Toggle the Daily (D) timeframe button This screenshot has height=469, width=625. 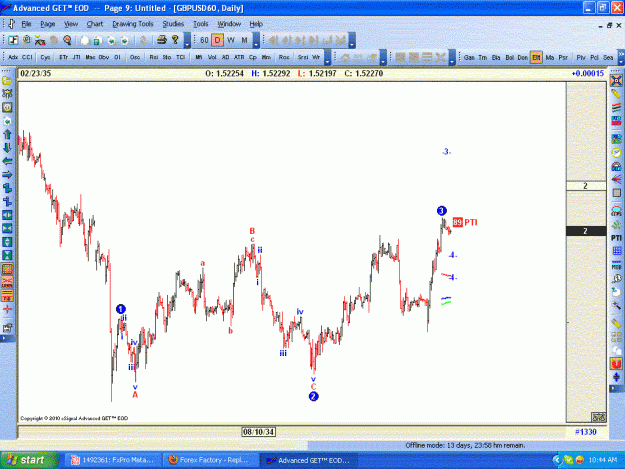coord(218,40)
